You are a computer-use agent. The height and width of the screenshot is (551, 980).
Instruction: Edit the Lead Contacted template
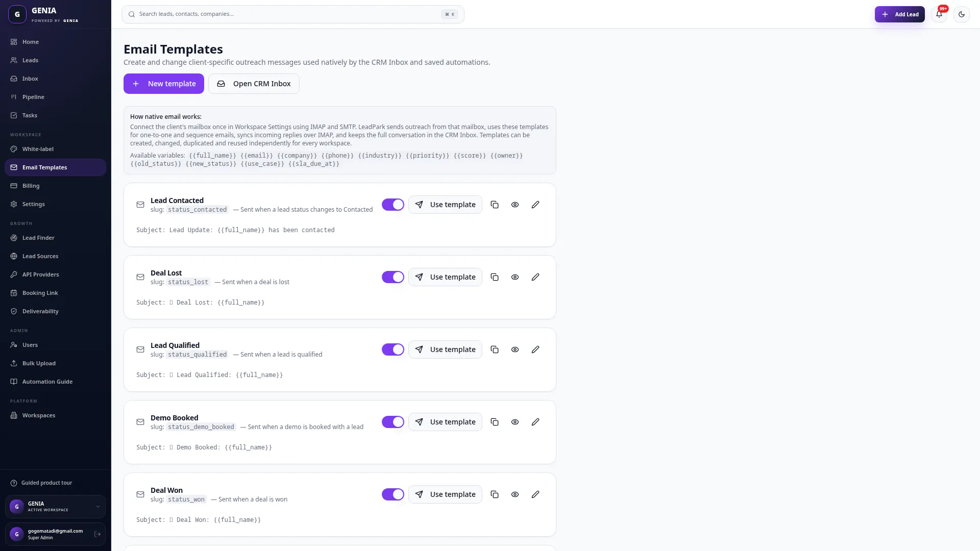click(x=535, y=205)
